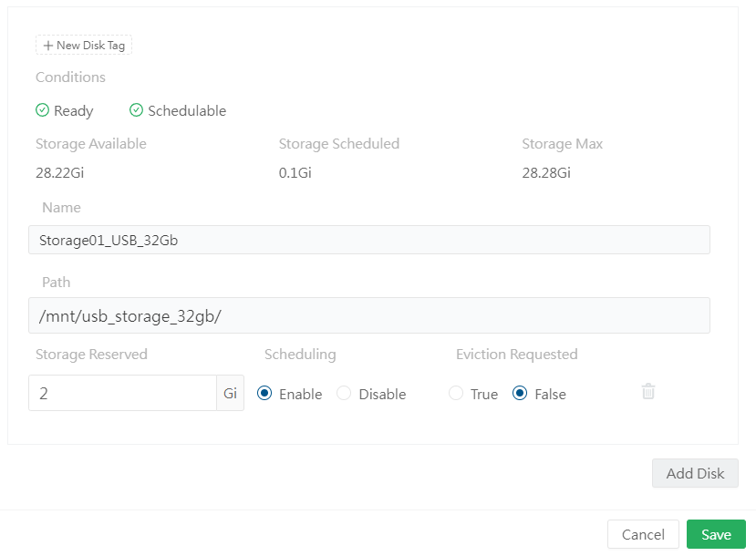Viewport: 756px width, 556px height.
Task: Click the green Schedulable check icon
Action: (137, 110)
